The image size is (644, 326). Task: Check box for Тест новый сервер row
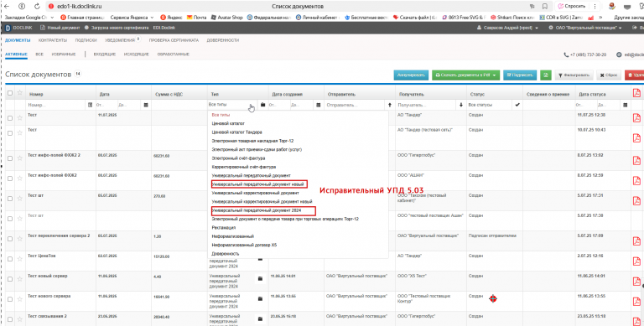tap(10, 279)
